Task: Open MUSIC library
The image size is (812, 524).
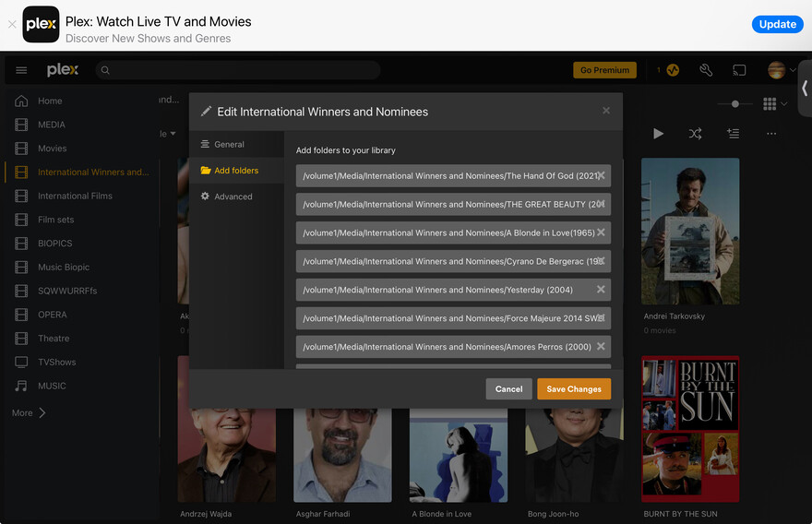Action: (x=52, y=387)
